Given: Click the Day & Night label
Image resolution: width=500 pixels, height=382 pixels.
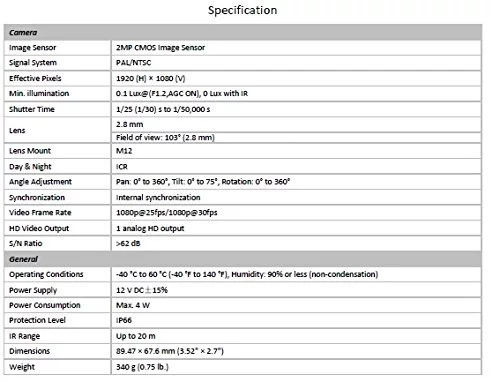Looking at the screenshot, I should (x=30, y=166).
